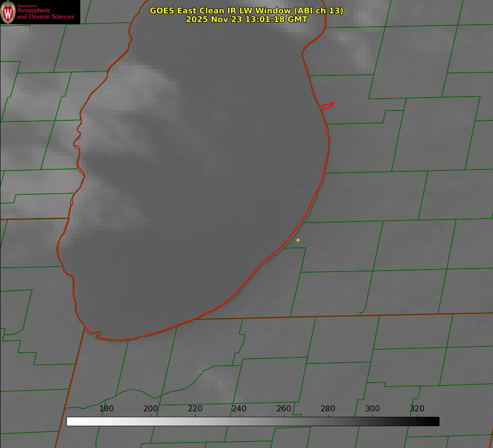Click the UW crest logo
Image resolution: width=493 pixels, height=448 pixels.
(8, 12)
